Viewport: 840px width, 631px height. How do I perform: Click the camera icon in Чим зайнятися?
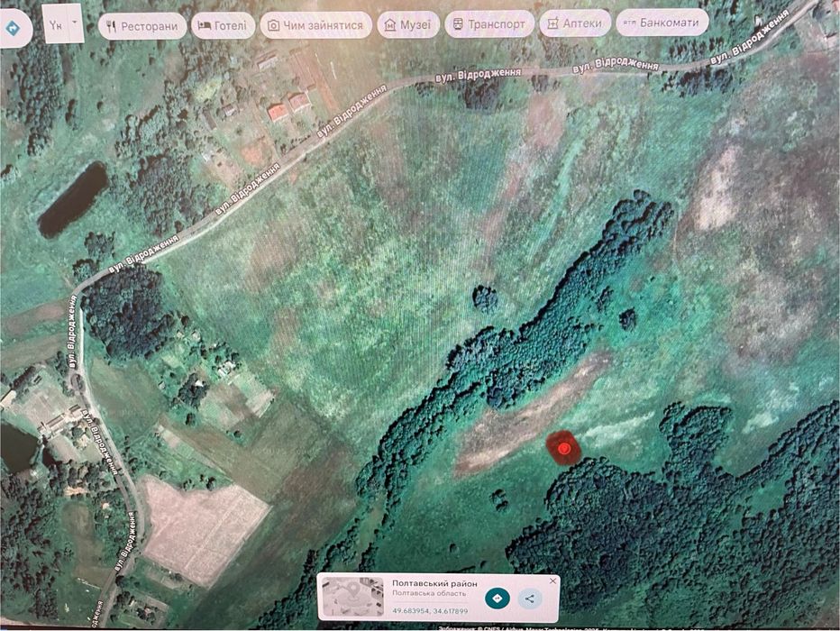pyautogui.click(x=273, y=26)
